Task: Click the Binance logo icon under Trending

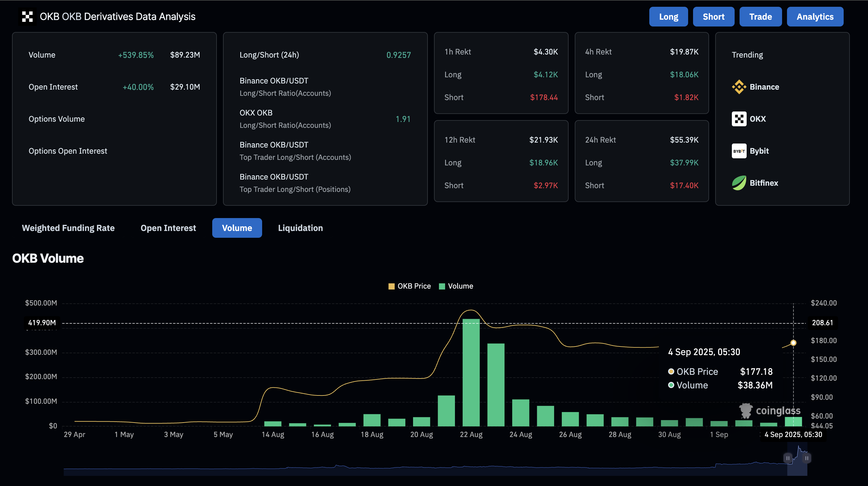Action: coord(739,87)
